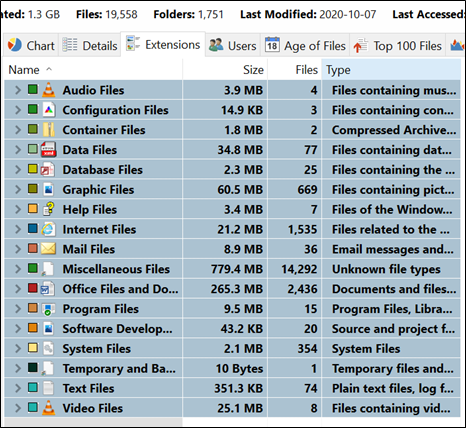The height and width of the screenshot is (428, 466).
Task: Click the question mark Help Files icon
Action: point(49,209)
